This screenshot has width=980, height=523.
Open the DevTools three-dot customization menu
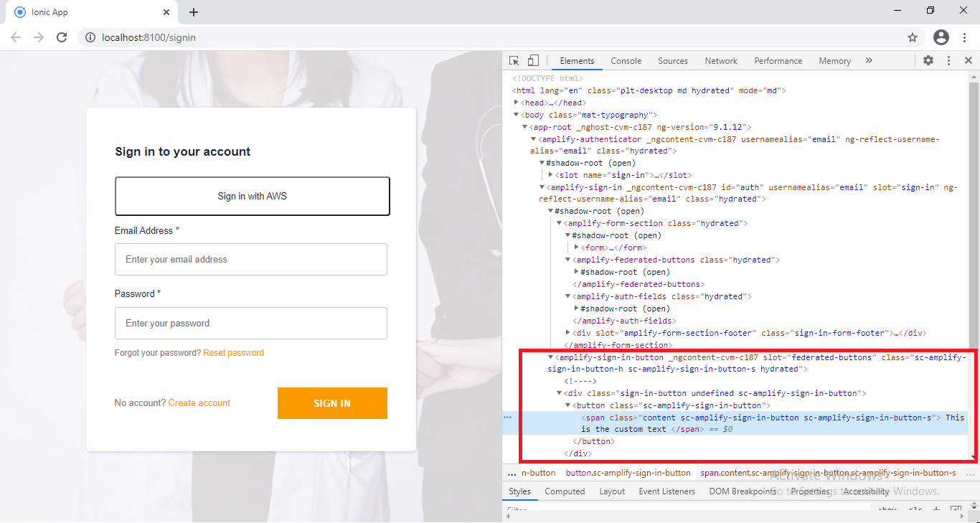(948, 60)
